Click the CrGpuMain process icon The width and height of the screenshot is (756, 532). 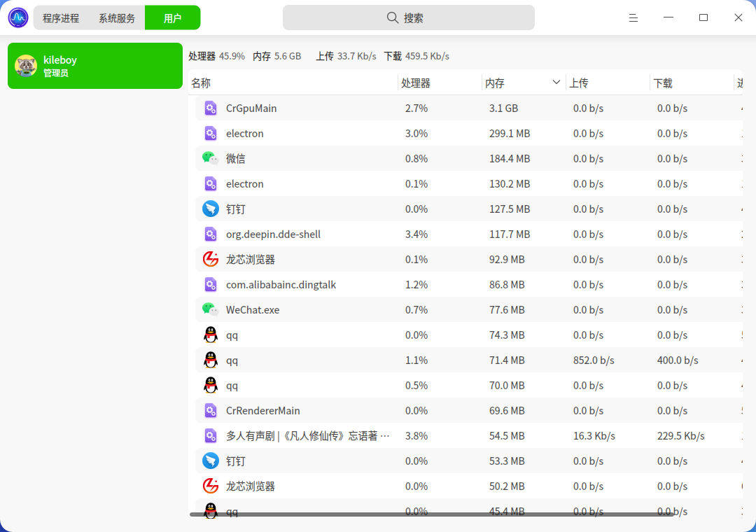click(x=211, y=108)
